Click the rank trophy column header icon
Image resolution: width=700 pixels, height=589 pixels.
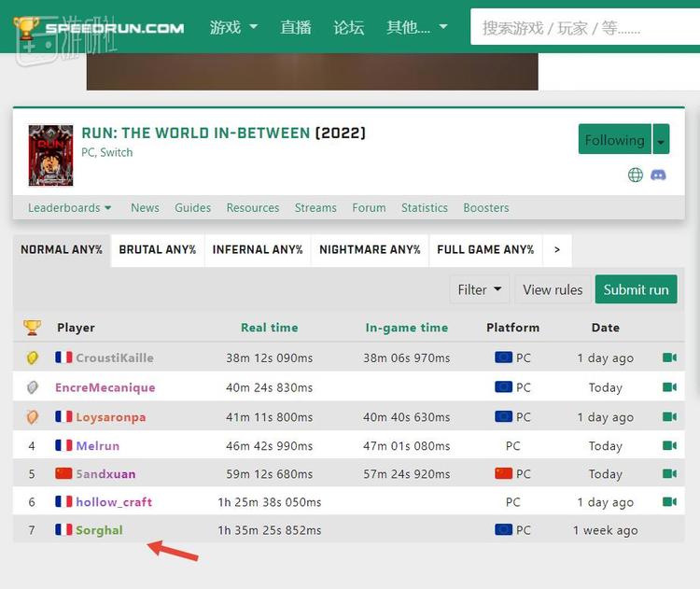(32, 328)
